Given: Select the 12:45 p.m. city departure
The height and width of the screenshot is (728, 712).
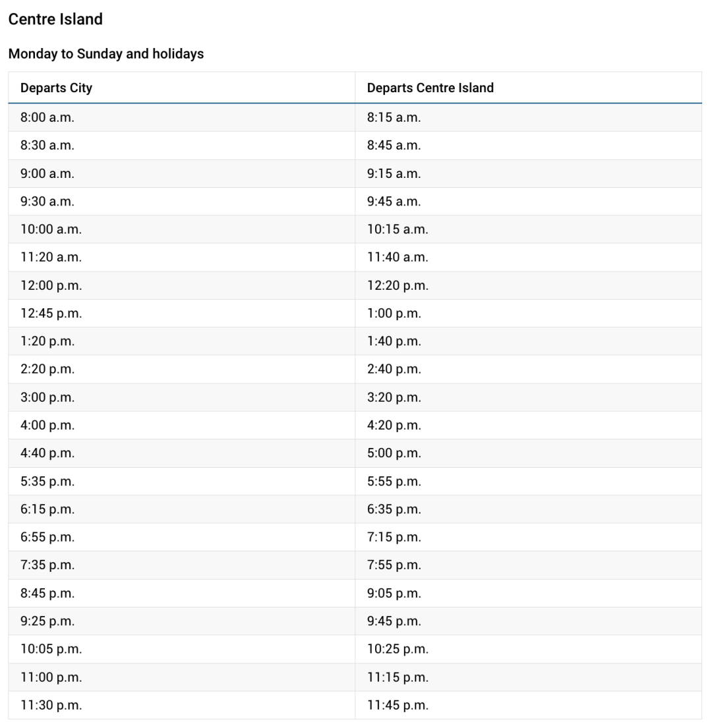Looking at the screenshot, I should pyautogui.click(x=51, y=314).
